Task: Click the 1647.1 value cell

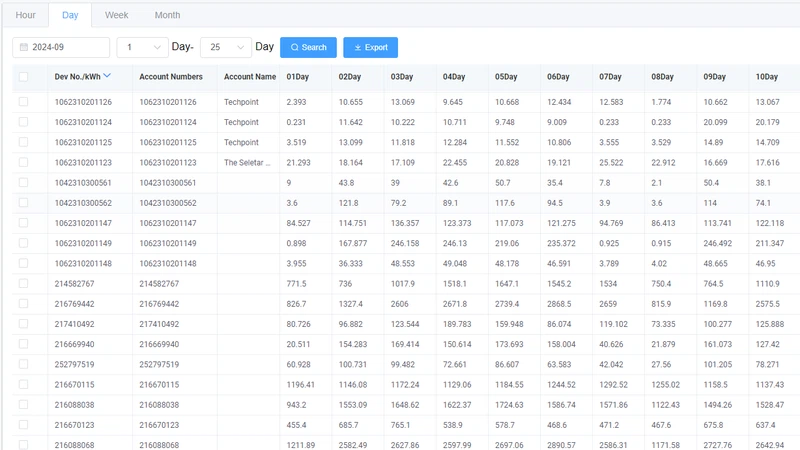Action: [507, 283]
